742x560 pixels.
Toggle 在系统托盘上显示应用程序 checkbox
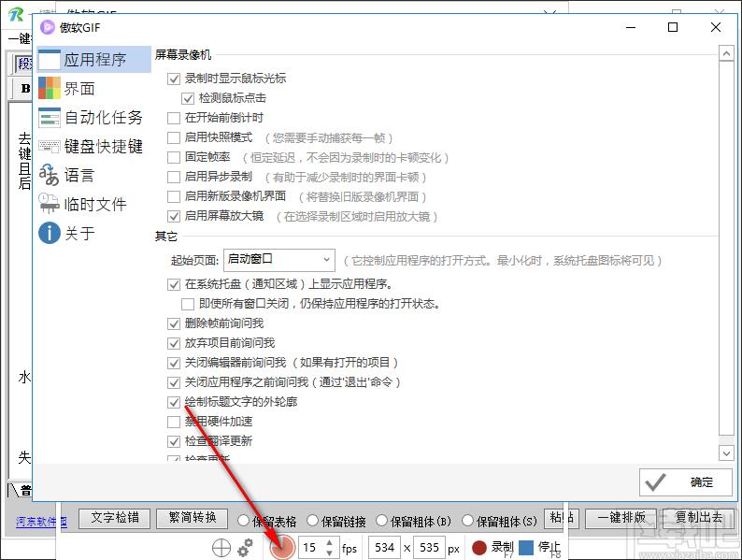click(174, 284)
